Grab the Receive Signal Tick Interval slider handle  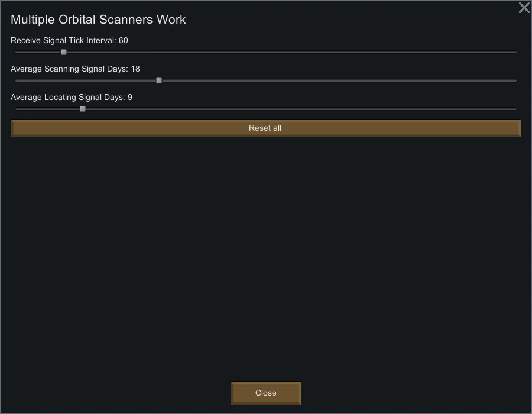point(64,52)
